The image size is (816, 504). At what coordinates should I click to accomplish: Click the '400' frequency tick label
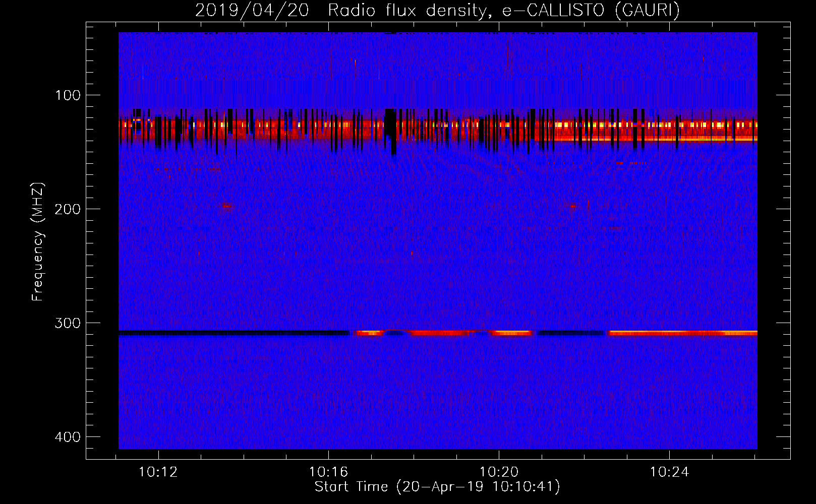pyautogui.click(x=68, y=437)
